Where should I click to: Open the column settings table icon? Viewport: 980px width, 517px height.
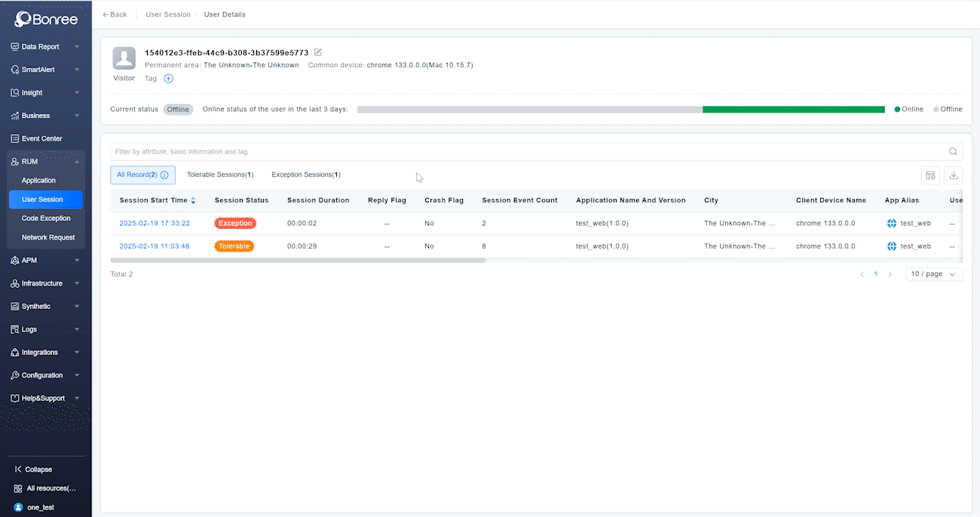[x=930, y=175]
